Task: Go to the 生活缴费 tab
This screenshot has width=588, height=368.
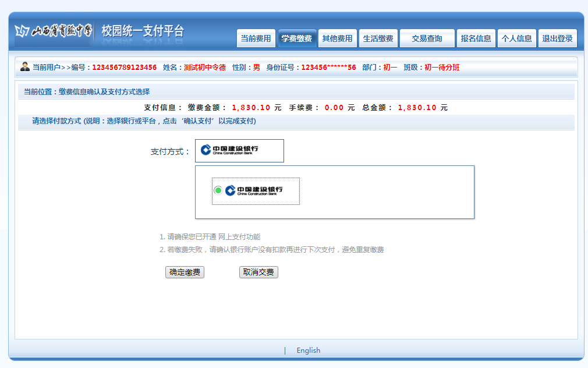Action: [x=378, y=38]
